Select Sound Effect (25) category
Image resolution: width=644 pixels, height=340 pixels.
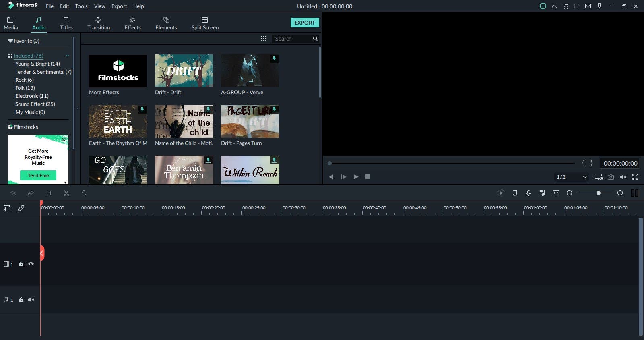35,104
